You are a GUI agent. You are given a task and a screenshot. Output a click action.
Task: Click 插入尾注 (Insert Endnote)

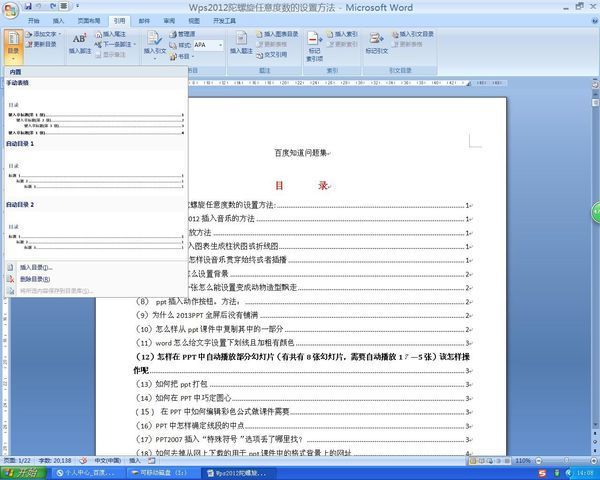[x=110, y=34]
